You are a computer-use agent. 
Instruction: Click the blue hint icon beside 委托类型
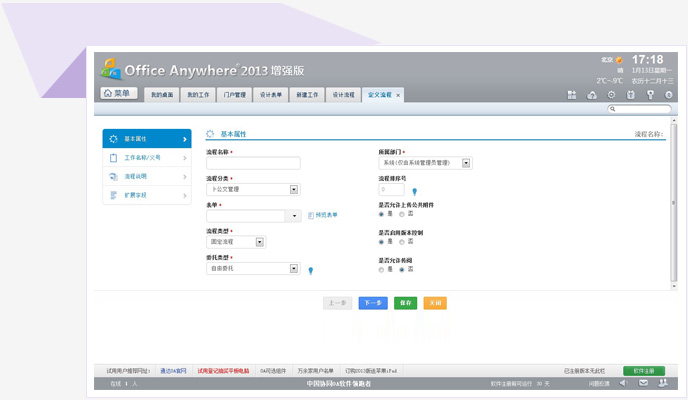click(311, 271)
